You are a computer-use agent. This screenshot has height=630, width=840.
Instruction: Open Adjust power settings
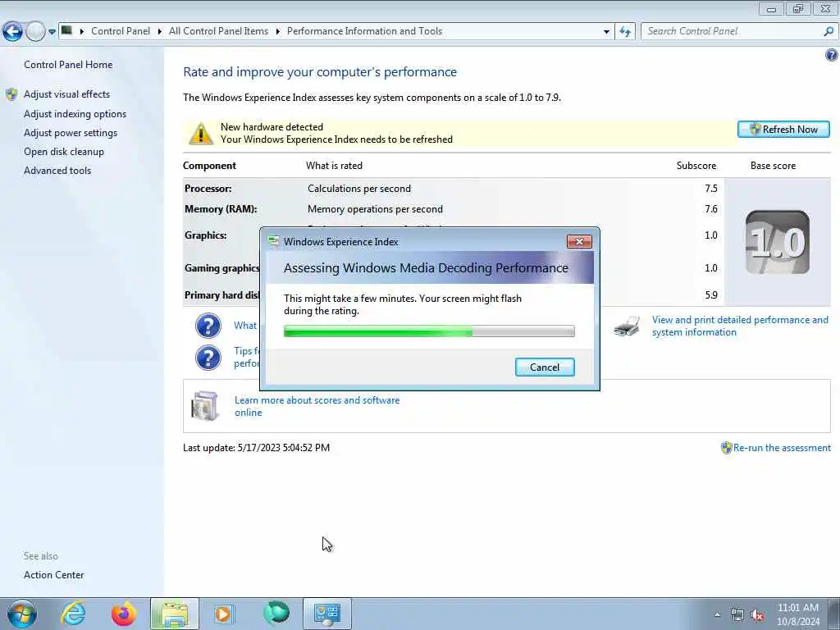[x=71, y=133]
